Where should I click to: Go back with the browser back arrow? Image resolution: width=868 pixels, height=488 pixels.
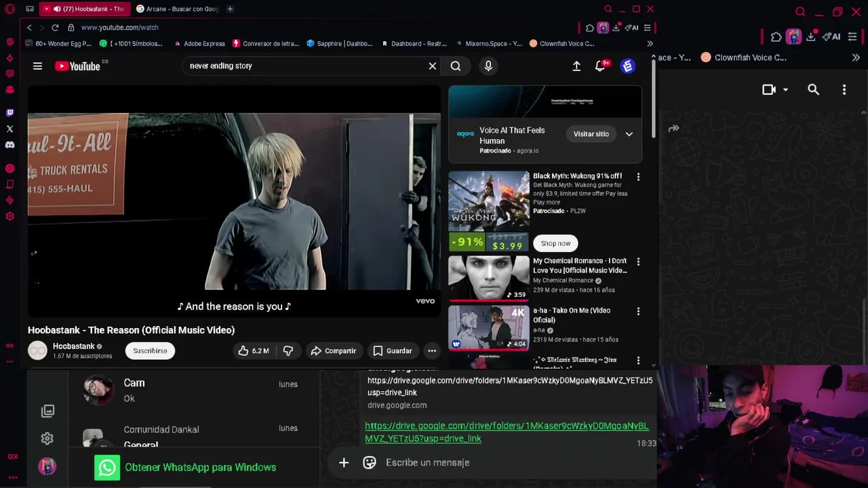click(29, 28)
